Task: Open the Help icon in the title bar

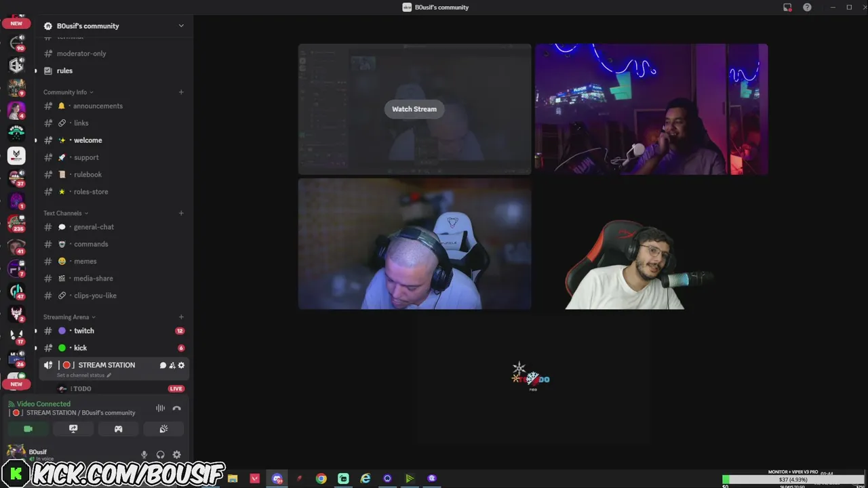Action: [807, 7]
